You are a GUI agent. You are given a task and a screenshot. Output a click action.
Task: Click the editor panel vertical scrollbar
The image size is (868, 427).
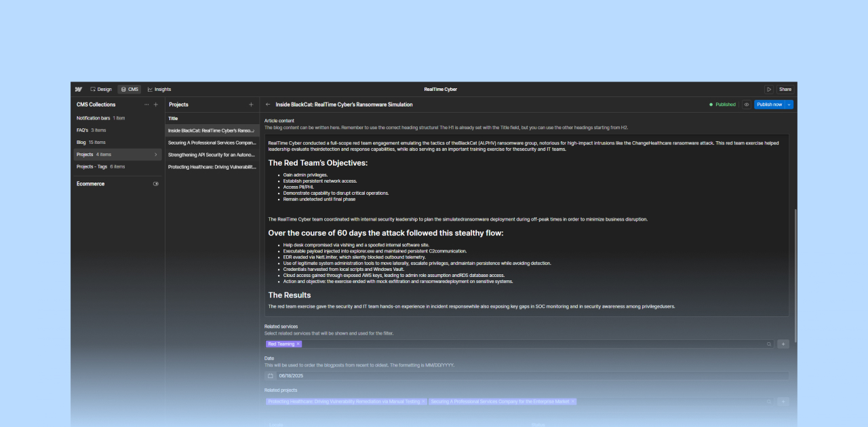[795, 275]
